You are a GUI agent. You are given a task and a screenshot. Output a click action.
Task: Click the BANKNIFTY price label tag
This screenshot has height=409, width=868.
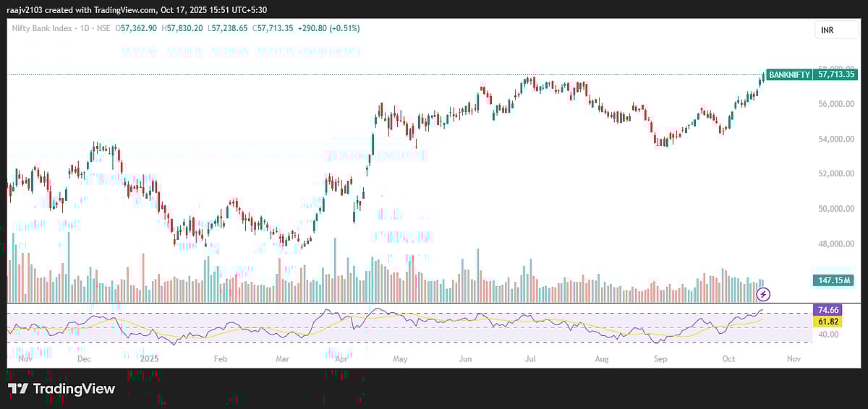(789, 74)
